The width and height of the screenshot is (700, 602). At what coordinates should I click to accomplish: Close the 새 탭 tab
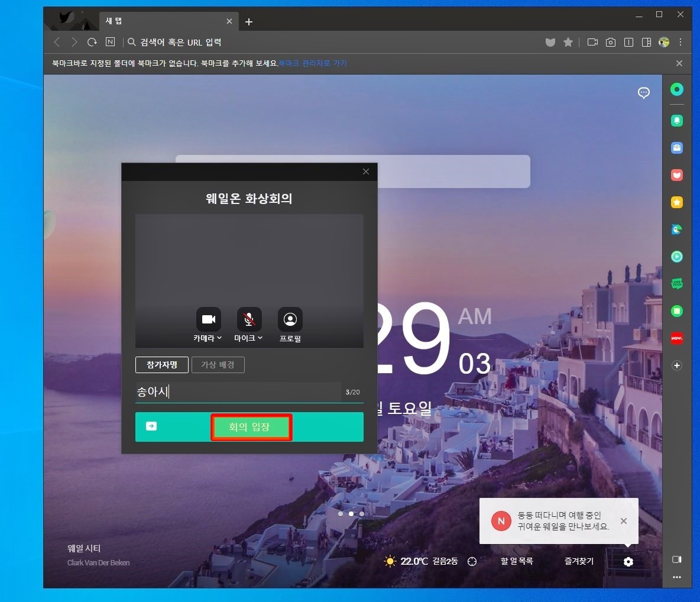coord(229,21)
